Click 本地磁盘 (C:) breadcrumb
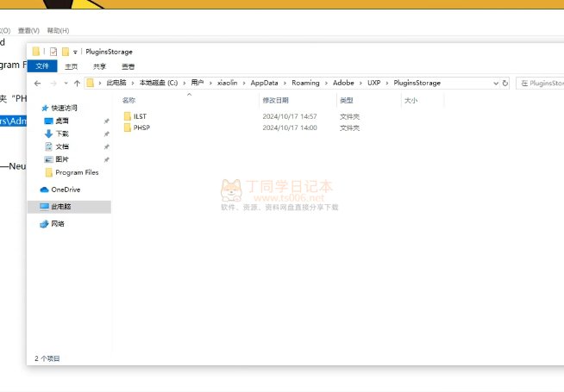 click(x=159, y=83)
